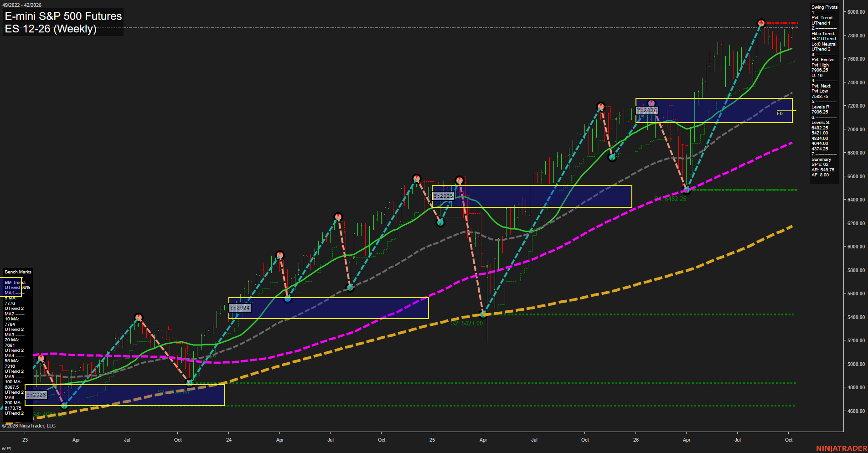Click the S1: 6482.25 support label on the chart

(670, 199)
